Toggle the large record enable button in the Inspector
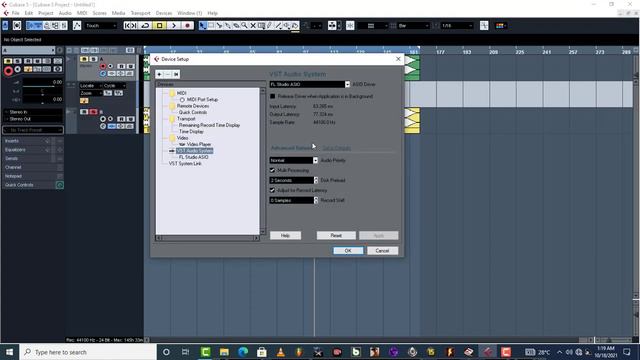This screenshot has height=360, width=640. (x=8, y=71)
